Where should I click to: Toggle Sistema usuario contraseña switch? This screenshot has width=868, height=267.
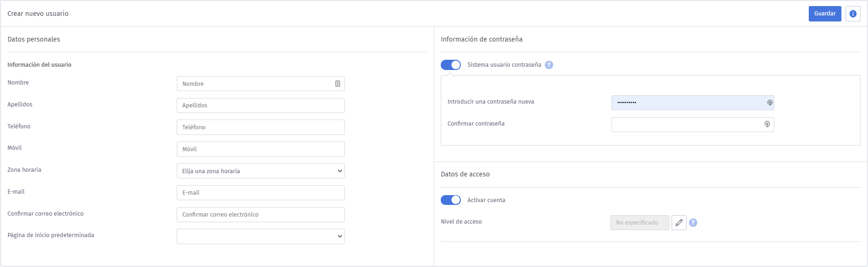coord(451,65)
